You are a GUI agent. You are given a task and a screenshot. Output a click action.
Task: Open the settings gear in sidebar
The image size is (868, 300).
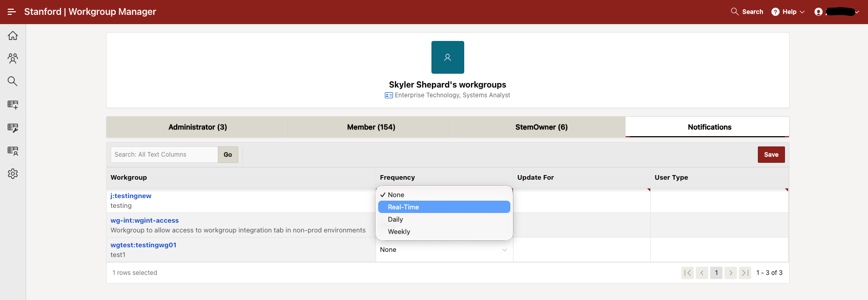click(13, 174)
